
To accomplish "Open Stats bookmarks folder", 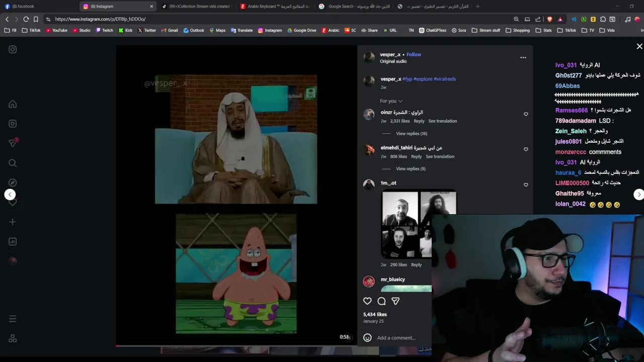I will (x=544, y=30).
